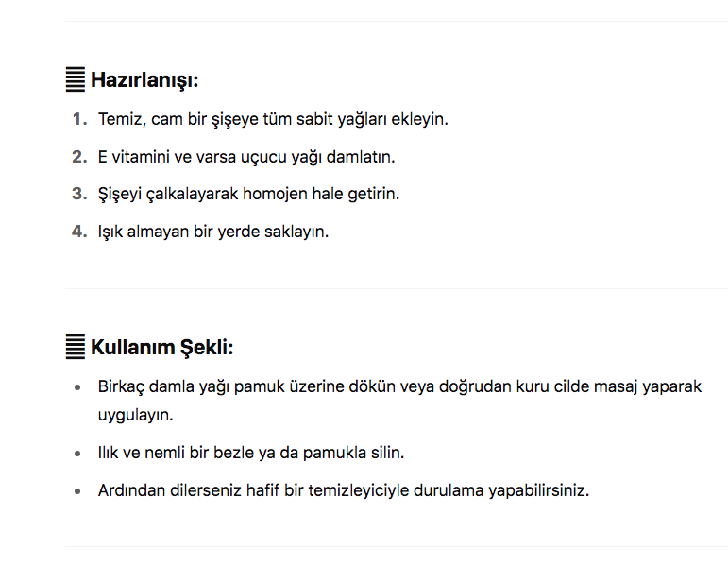Click the divider line above Kullanım Şekli section
This screenshot has width=728, height=566.
point(396,288)
